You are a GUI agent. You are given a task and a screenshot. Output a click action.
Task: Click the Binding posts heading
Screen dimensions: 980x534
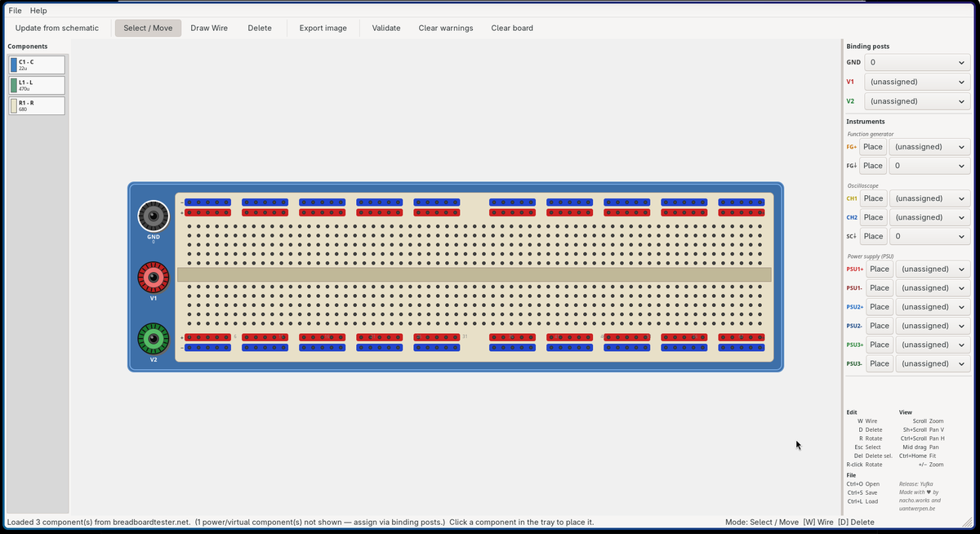(868, 47)
